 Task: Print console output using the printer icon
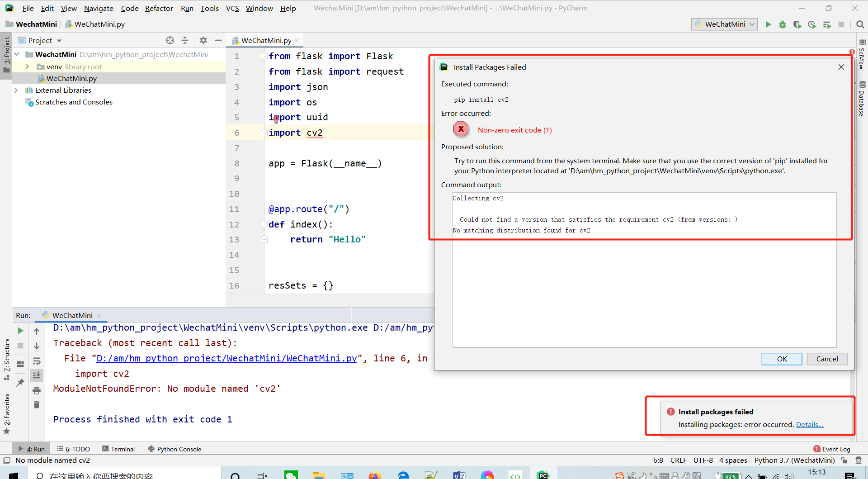coord(37,390)
